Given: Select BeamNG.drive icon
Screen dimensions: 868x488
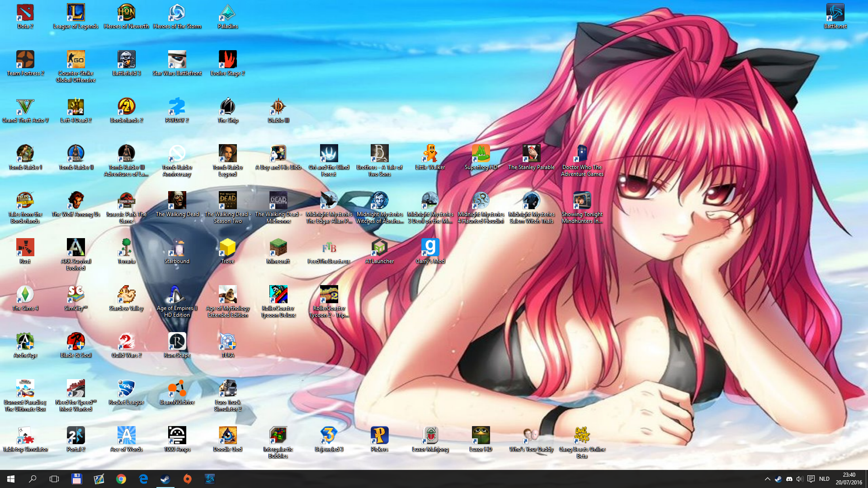Looking at the screenshot, I should [x=177, y=392].
